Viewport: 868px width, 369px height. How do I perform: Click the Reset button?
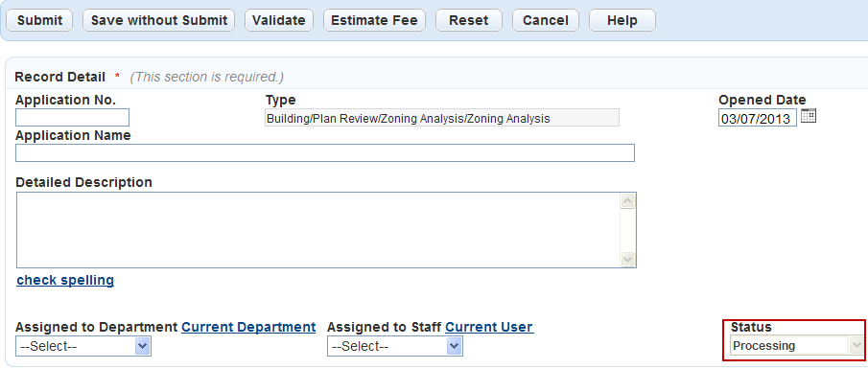pos(469,20)
